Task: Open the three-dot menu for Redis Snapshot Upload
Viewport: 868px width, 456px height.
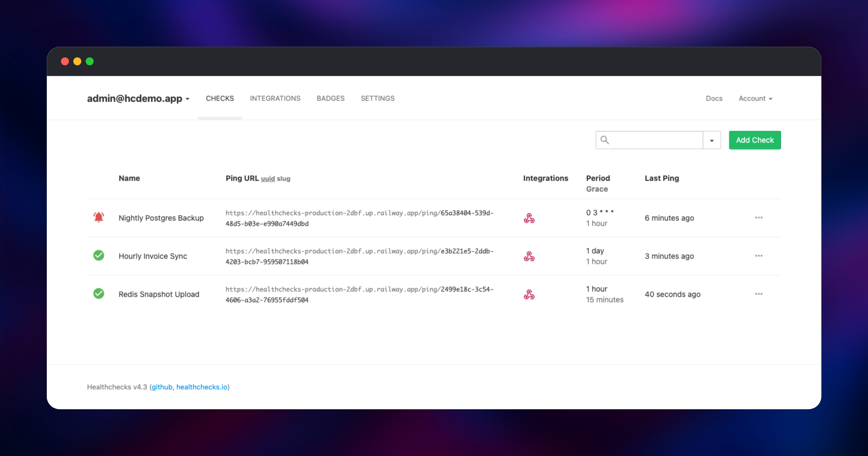Action: [x=759, y=294]
